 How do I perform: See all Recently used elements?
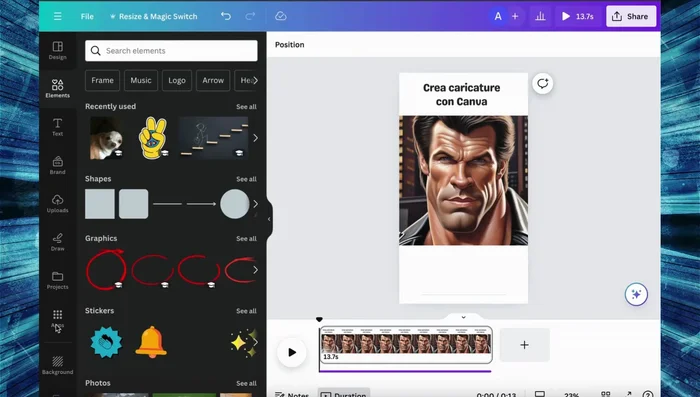pos(246,107)
